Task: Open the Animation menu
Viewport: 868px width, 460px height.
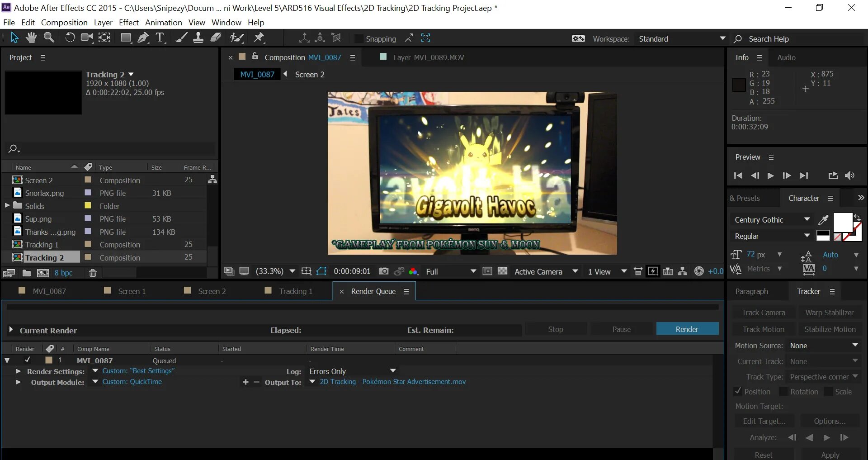Action: (164, 22)
